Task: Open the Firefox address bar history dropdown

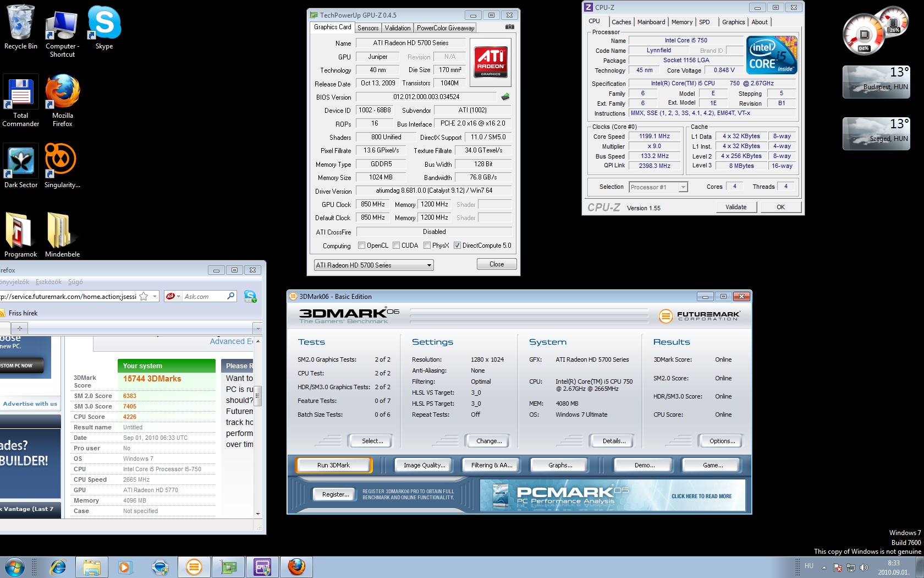Action: click(155, 296)
